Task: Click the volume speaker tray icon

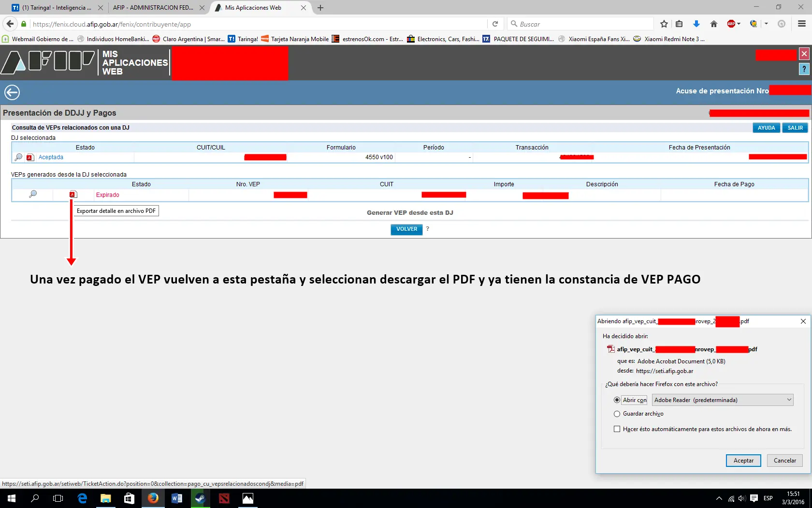Action: [x=742, y=498]
